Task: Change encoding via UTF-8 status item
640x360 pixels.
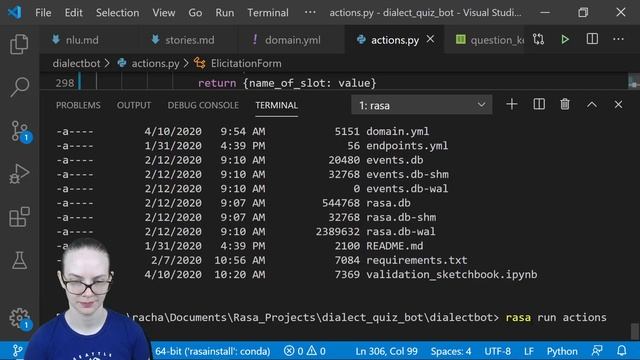Action: [x=497, y=351]
